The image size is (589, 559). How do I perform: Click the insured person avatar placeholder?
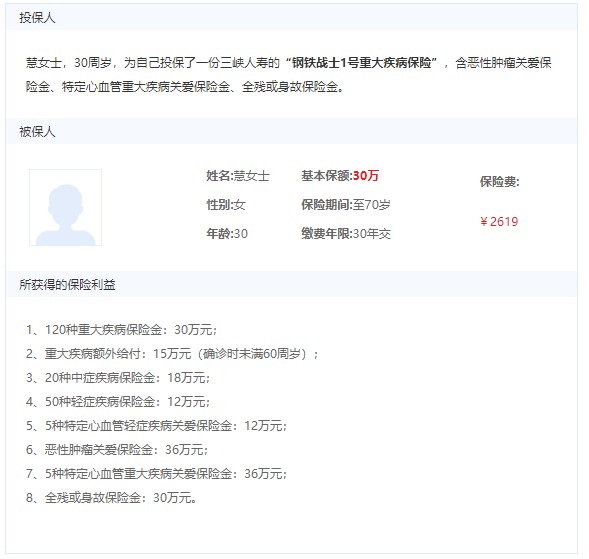pyautogui.click(x=65, y=207)
